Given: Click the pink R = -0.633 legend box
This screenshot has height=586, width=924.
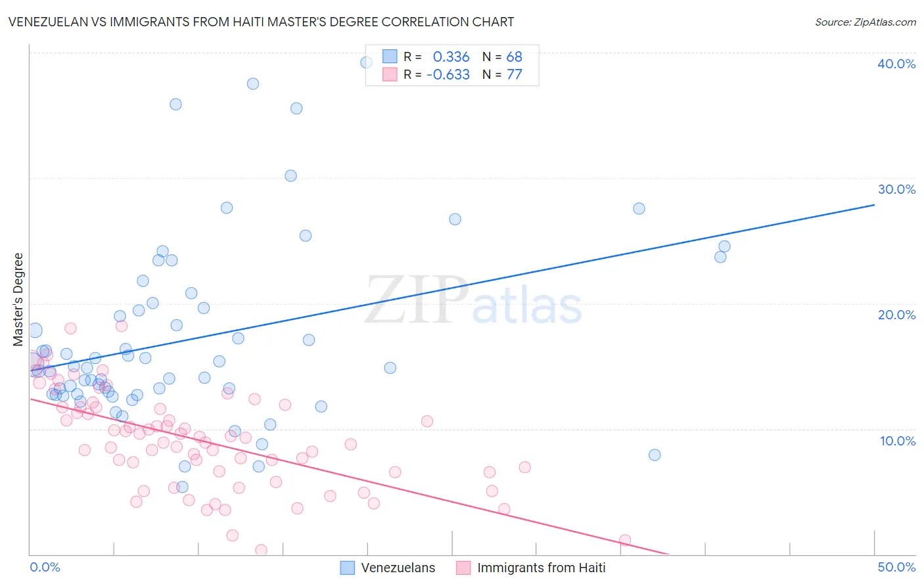Looking at the screenshot, I should (x=390, y=74).
